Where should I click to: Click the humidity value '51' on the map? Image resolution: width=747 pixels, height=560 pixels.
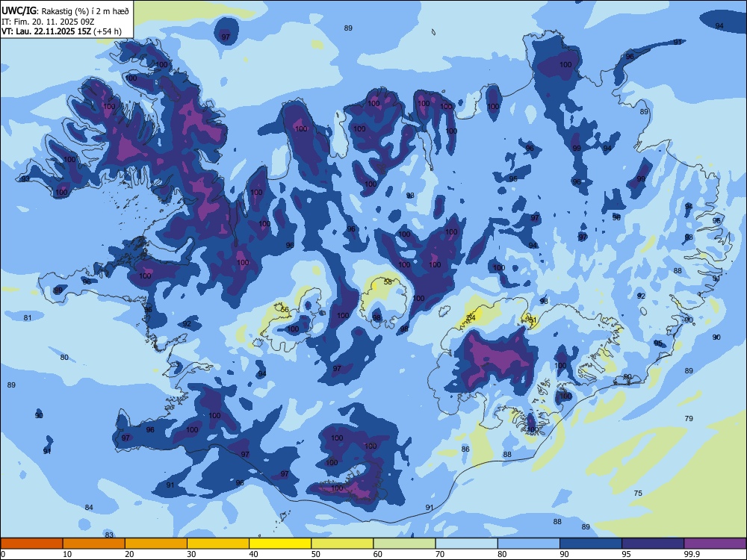point(533,320)
